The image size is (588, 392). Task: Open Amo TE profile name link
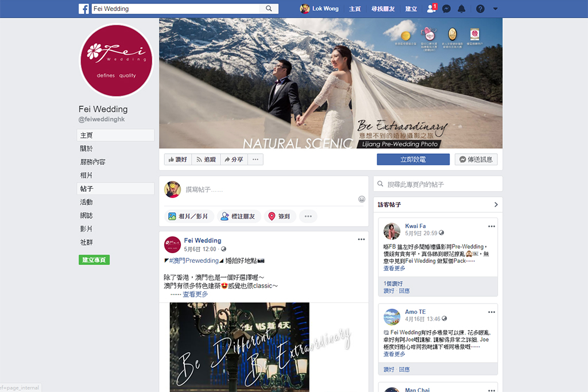(x=416, y=312)
